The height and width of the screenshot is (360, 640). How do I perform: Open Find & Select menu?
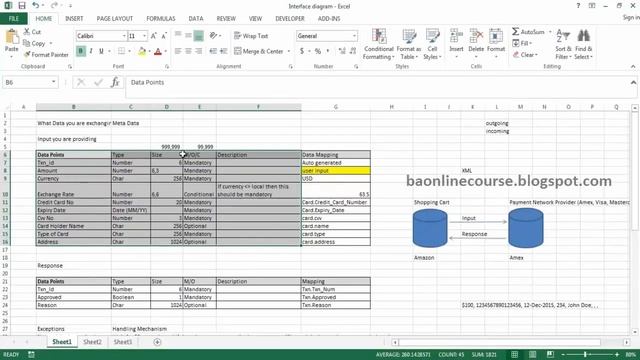[x=583, y=44]
